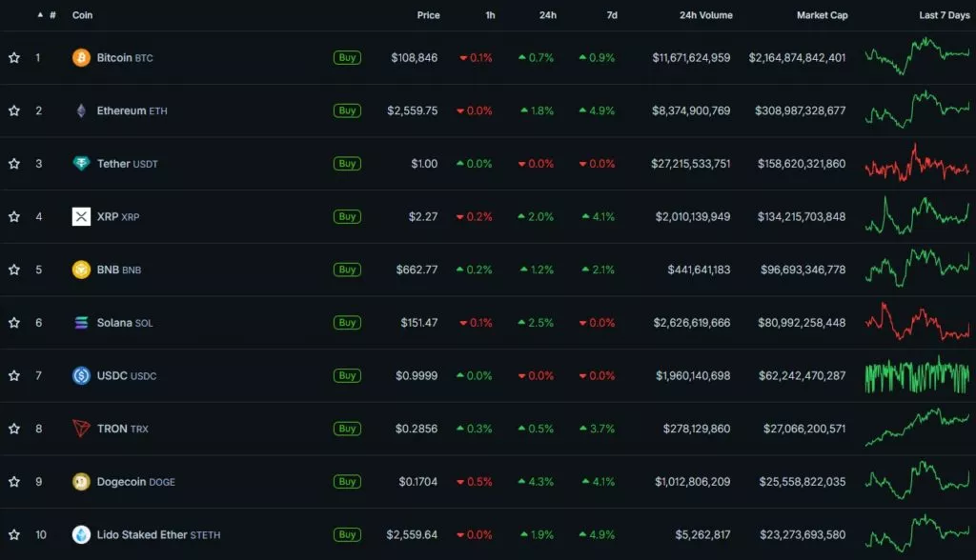The width and height of the screenshot is (976, 560).
Task: Open the USDC coin name link
Action: (112, 376)
